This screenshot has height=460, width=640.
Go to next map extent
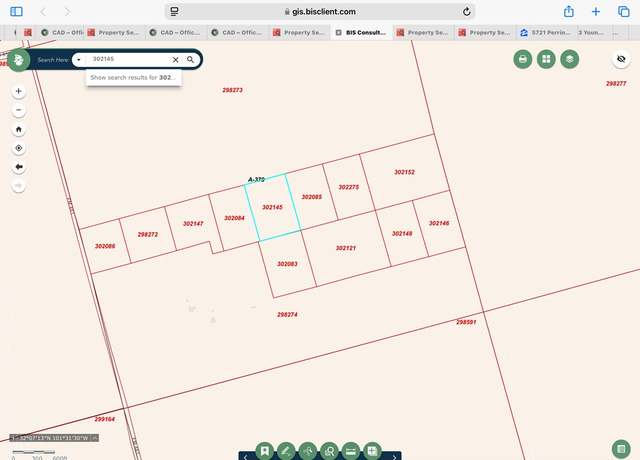pyautogui.click(x=18, y=186)
